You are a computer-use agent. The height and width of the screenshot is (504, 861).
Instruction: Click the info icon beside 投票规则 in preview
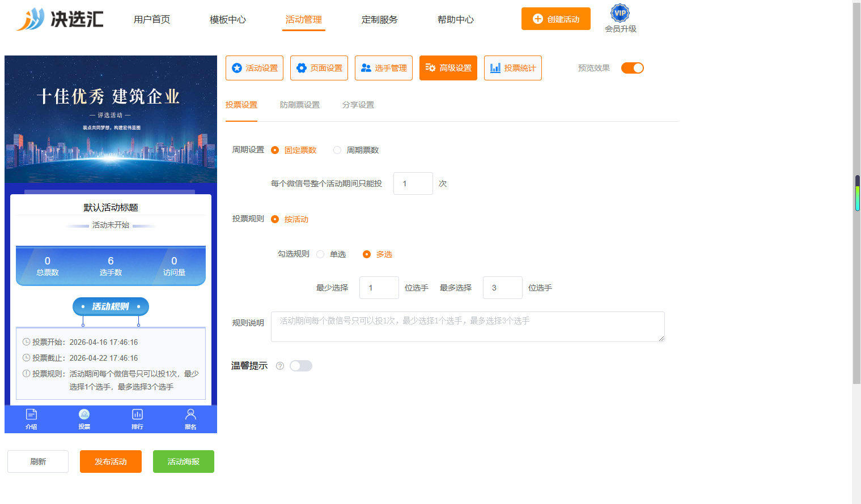tap(26, 374)
